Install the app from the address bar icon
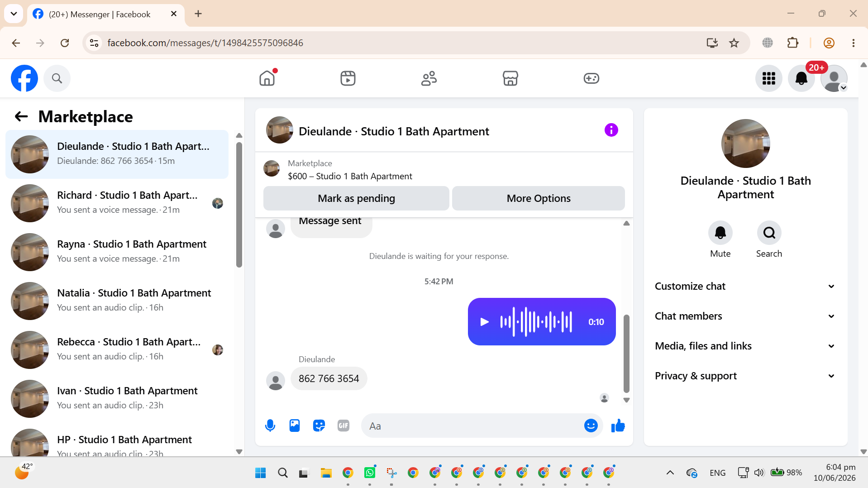Image resolution: width=868 pixels, height=488 pixels. click(x=712, y=43)
